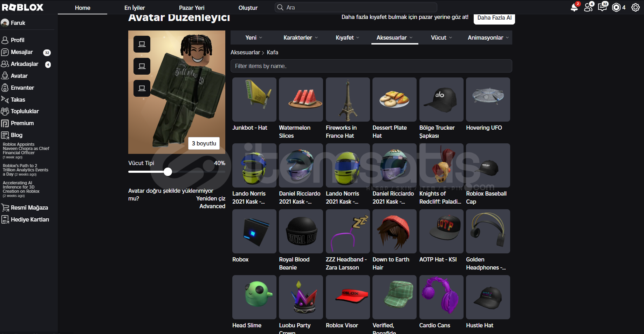Click the search magnifier icon
Viewport: 644px width, 334px height.
pyautogui.click(x=280, y=7)
